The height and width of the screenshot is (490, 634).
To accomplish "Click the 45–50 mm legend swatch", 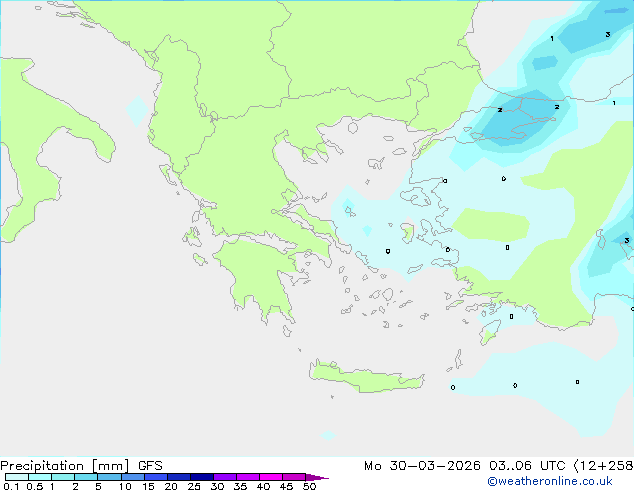I will point(294,477).
